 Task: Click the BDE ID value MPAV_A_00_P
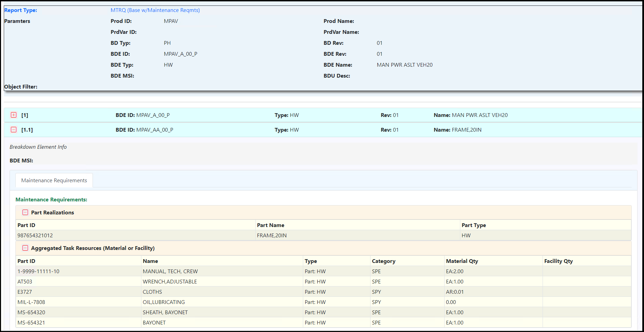tap(153, 115)
